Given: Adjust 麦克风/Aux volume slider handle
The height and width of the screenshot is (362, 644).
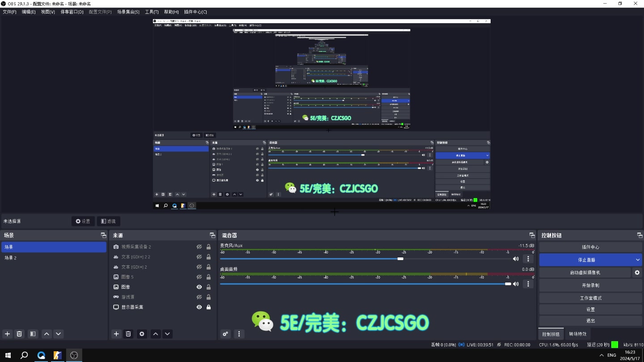Looking at the screenshot, I should click(400, 259).
